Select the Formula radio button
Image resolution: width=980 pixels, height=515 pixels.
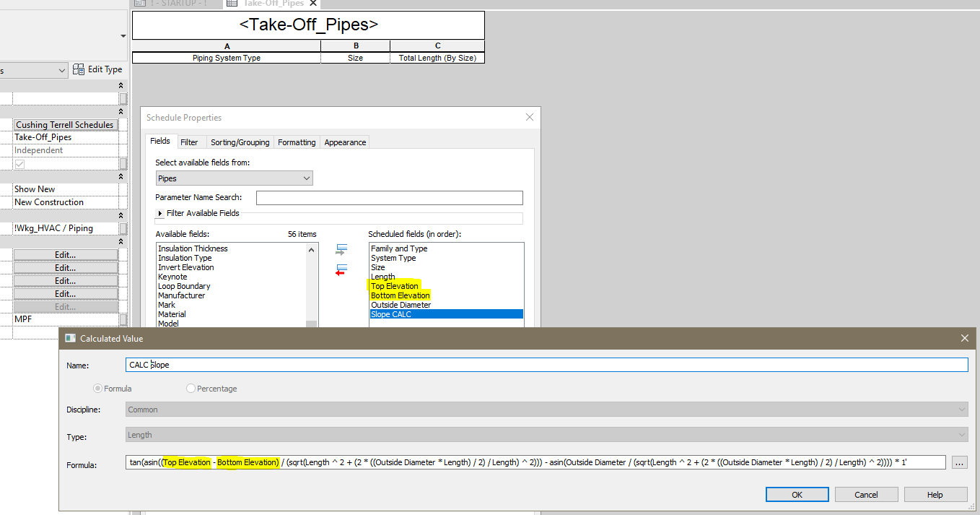point(98,389)
